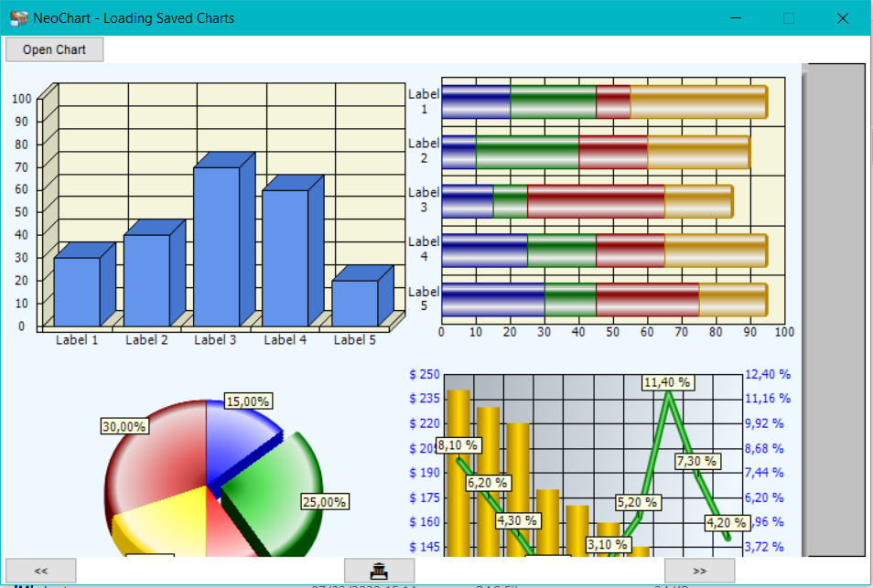Viewport: 873px width, 588px height.
Task: Click the gray panel right of the charts
Action: click(834, 309)
